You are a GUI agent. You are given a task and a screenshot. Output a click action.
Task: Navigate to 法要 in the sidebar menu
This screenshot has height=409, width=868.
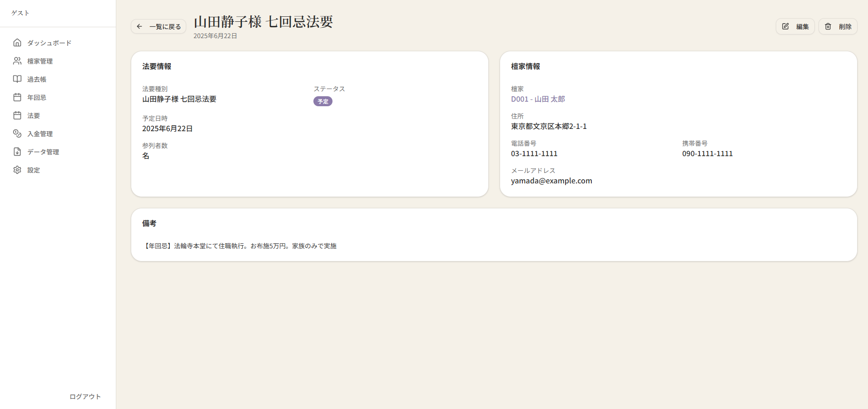point(34,115)
